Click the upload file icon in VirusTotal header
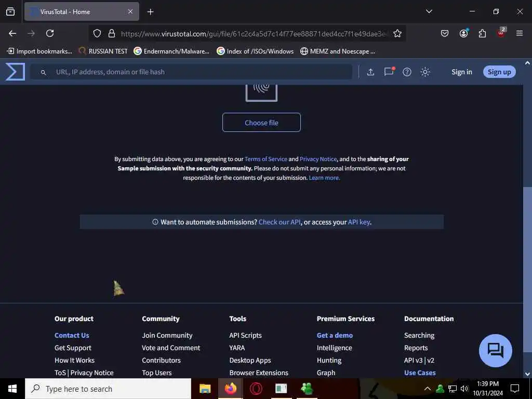Viewport: 532px width, 399px height. coord(370,72)
